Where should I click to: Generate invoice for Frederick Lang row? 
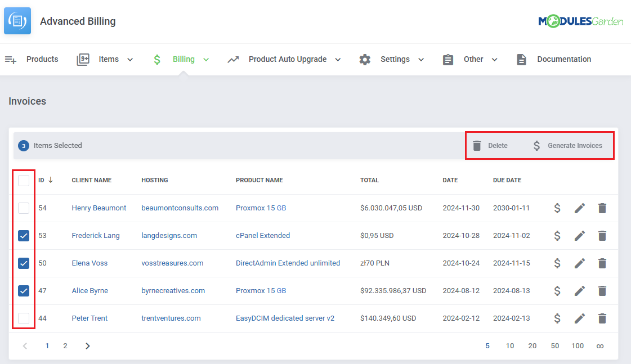tap(557, 235)
